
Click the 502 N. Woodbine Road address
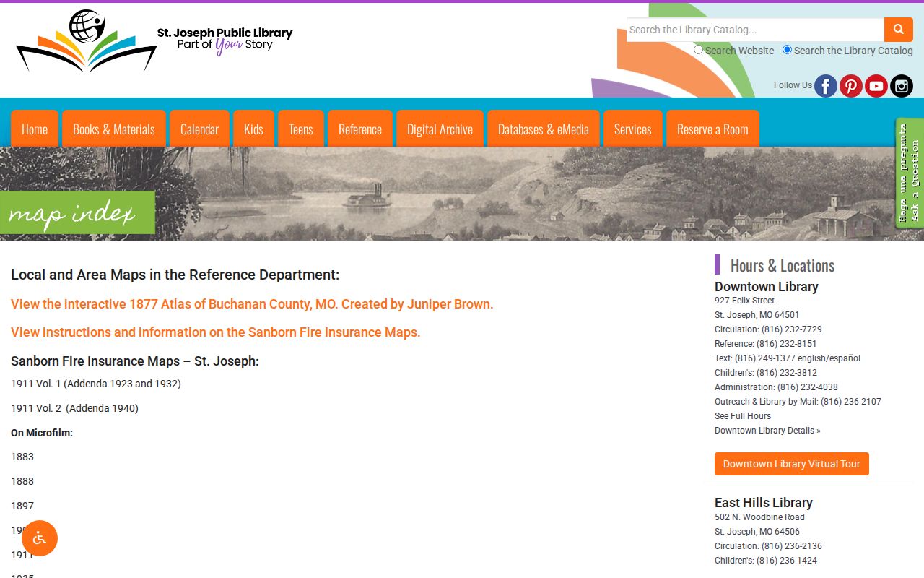pyautogui.click(x=759, y=517)
